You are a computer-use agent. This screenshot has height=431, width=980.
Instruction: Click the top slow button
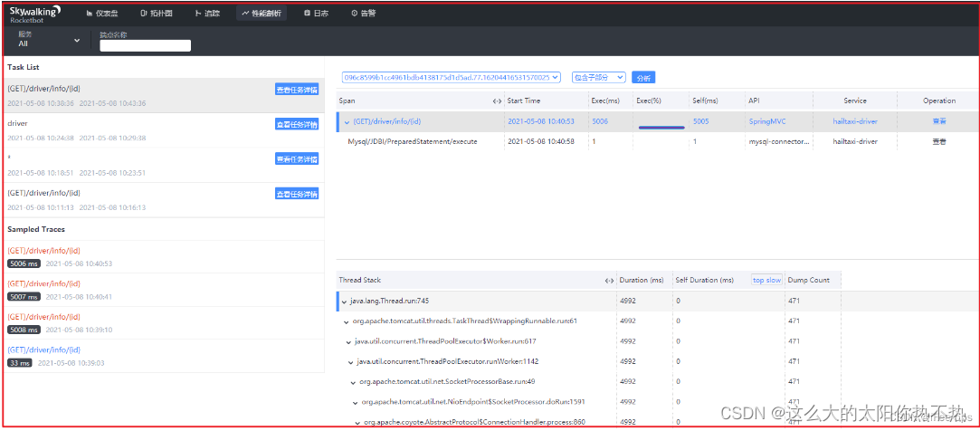(x=766, y=281)
